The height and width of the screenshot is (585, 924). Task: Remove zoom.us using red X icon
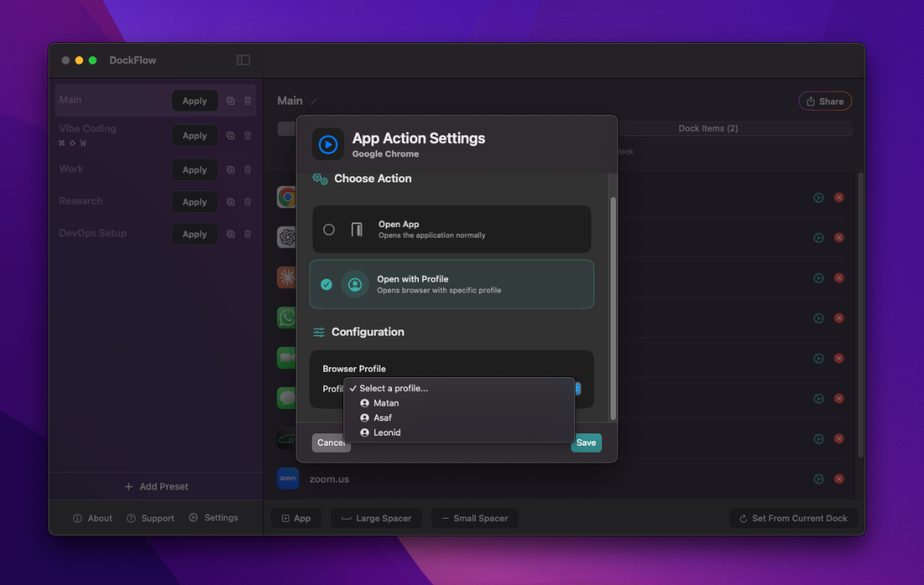(x=839, y=479)
